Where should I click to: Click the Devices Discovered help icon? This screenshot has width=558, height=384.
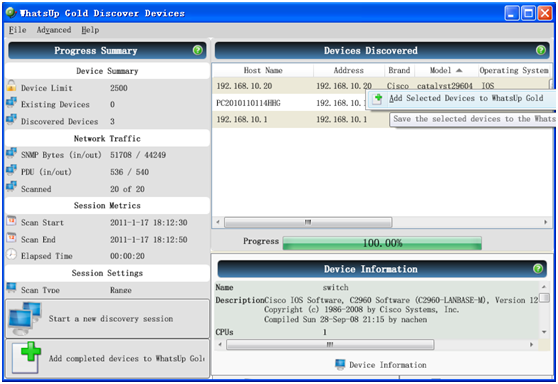click(x=541, y=50)
